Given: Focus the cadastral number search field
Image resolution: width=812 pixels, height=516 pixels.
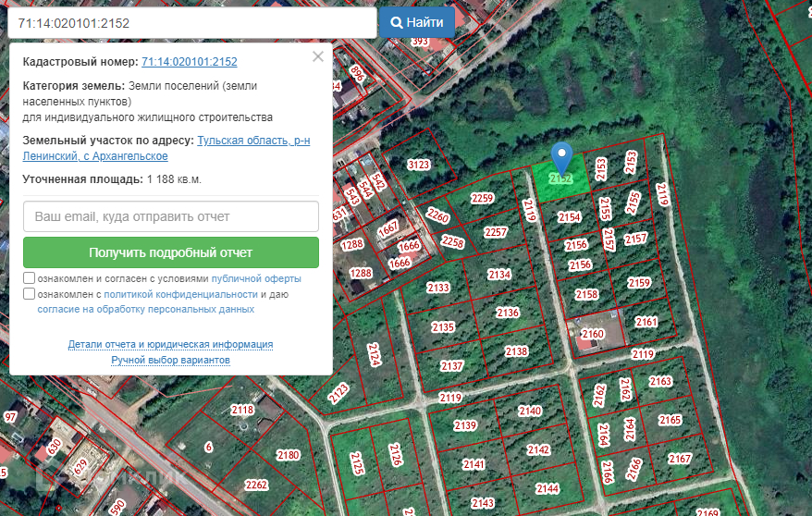Looking at the screenshot, I should coord(192,23).
